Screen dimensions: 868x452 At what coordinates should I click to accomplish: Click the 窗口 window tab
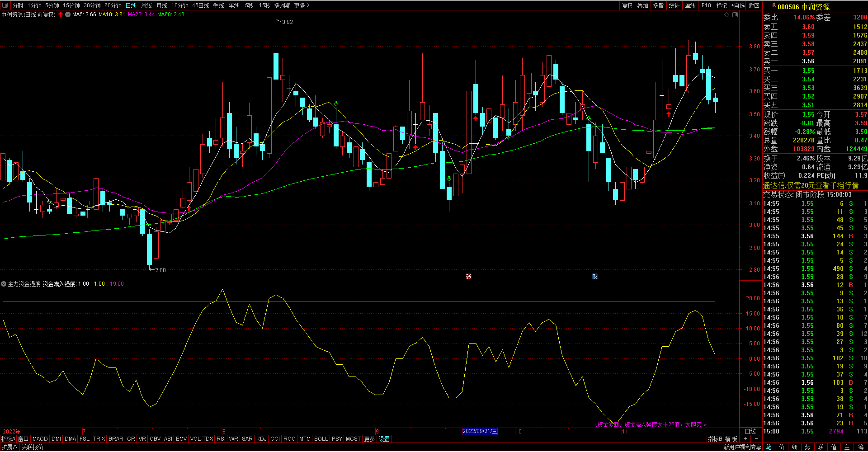click(24, 439)
